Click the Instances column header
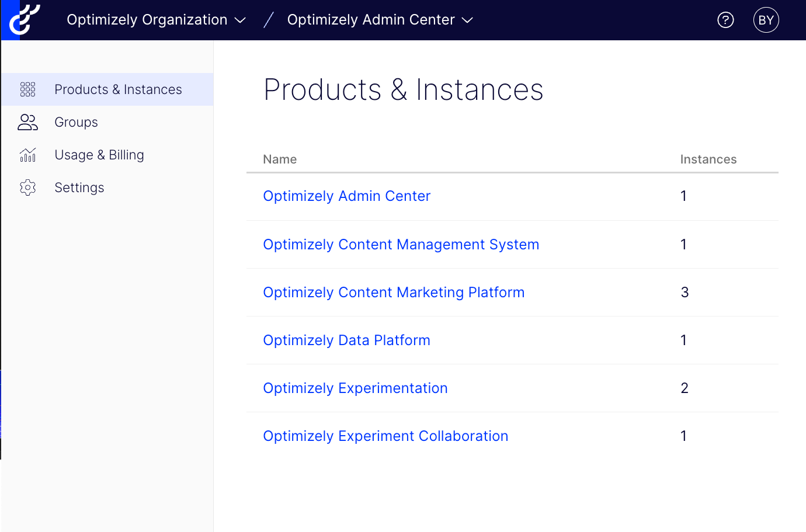The height and width of the screenshot is (532, 806). click(708, 159)
